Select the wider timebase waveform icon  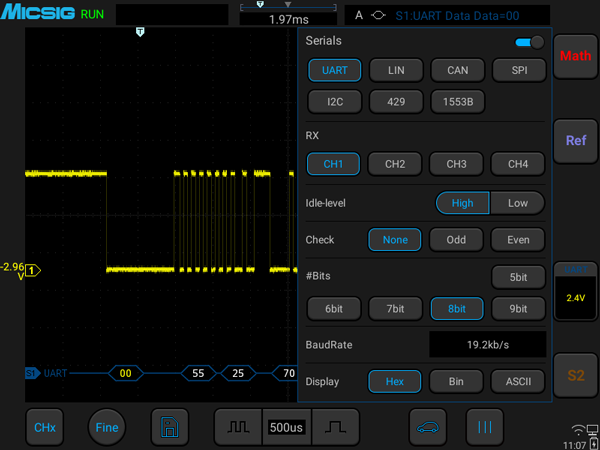(336, 427)
